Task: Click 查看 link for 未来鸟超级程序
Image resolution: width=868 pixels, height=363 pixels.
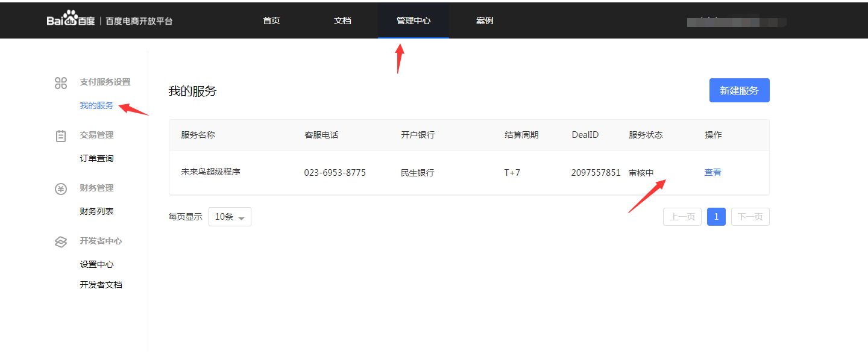Action: pos(712,172)
